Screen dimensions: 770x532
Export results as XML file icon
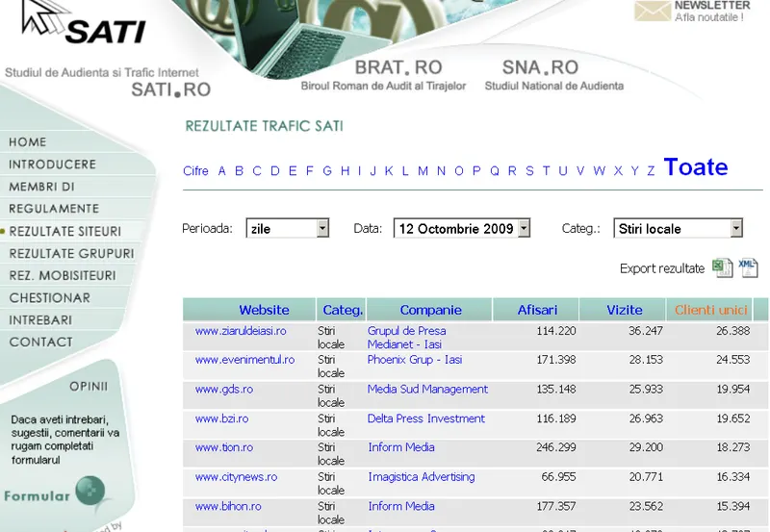point(748,268)
